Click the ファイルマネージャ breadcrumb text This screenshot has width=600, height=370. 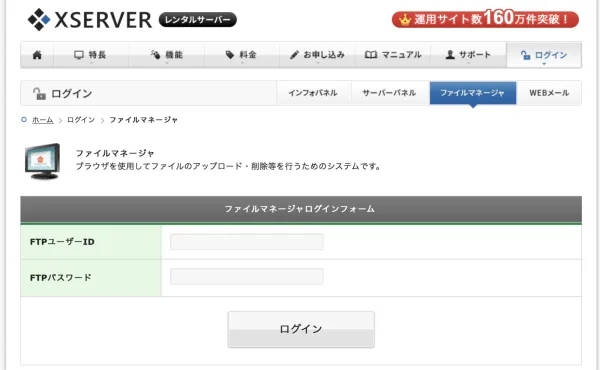pyautogui.click(x=143, y=120)
